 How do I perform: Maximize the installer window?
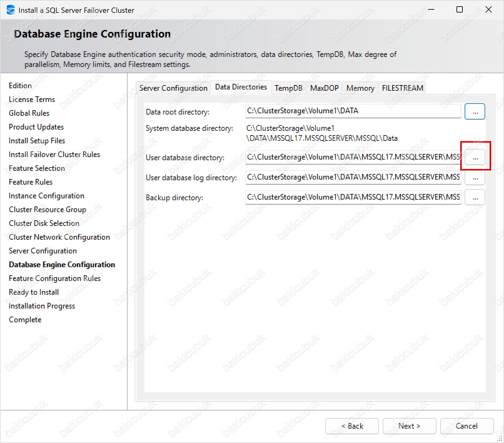[459, 10]
